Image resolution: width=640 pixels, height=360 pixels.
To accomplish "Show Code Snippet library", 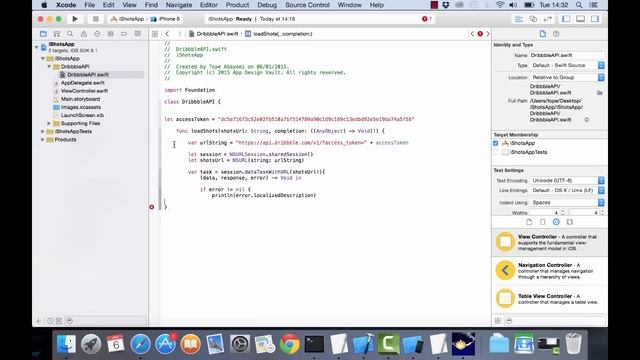I will (x=542, y=222).
